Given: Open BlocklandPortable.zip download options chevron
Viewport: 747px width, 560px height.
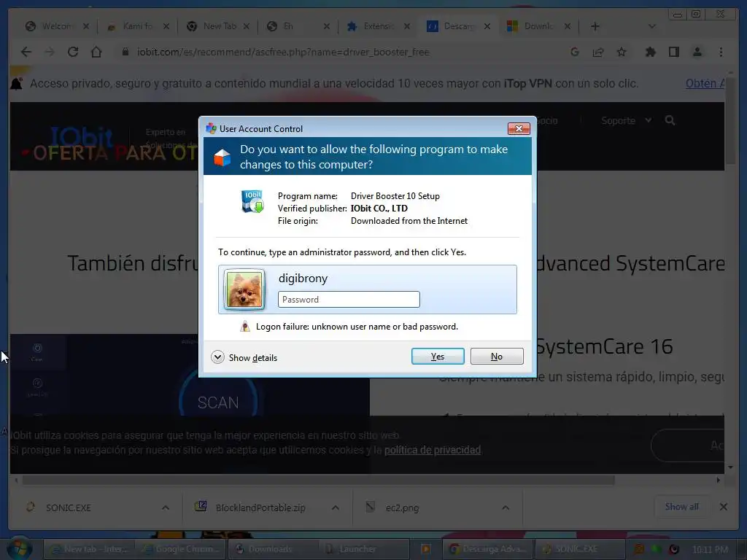Looking at the screenshot, I should (336, 507).
